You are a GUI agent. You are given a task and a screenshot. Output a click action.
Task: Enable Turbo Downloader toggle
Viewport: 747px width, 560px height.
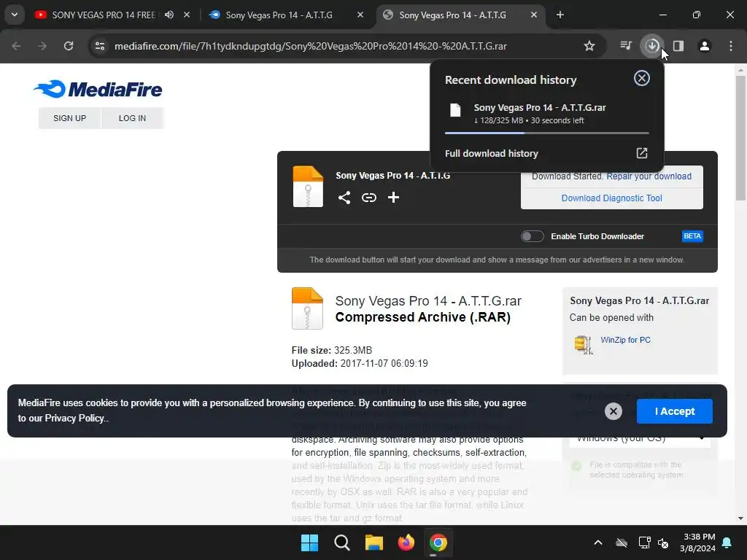point(532,236)
